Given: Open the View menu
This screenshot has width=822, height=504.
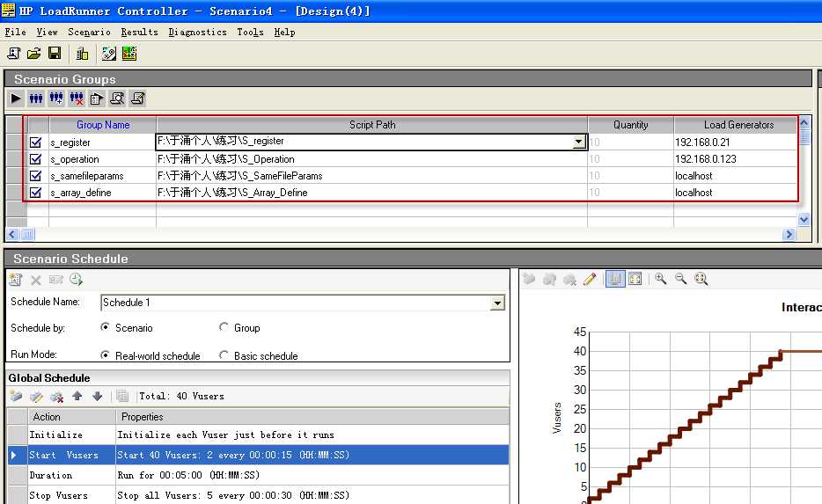Looking at the screenshot, I should pyautogui.click(x=48, y=32).
